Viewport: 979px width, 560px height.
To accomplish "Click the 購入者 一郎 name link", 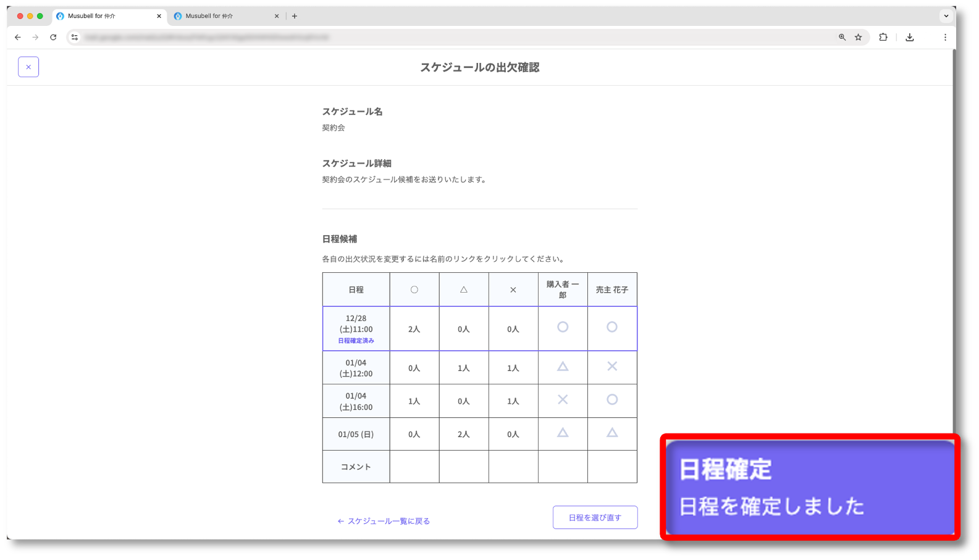I will 562,290.
